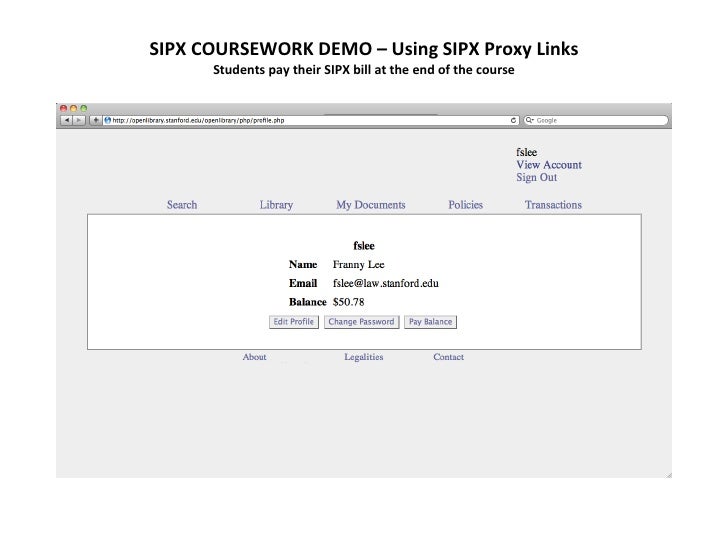Click the Edit Profile button
The image size is (728, 546).
point(294,322)
